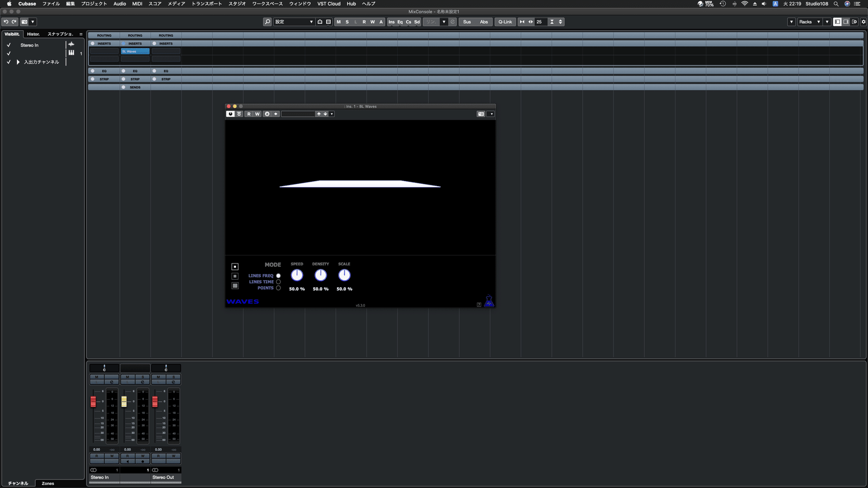Select largest window size square icon
Screen dimensions: 868x488
coord(235,286)
